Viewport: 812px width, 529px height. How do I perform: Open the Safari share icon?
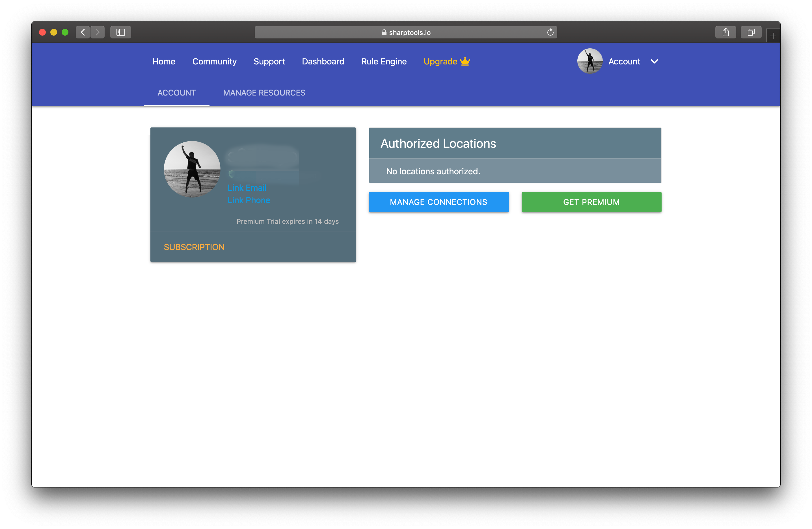click(725, 32)
